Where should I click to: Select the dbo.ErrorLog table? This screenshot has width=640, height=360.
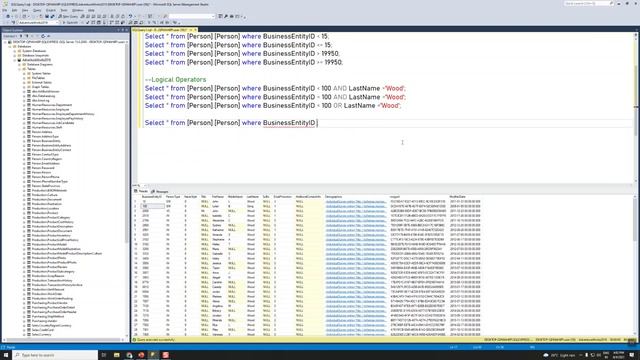40,100
